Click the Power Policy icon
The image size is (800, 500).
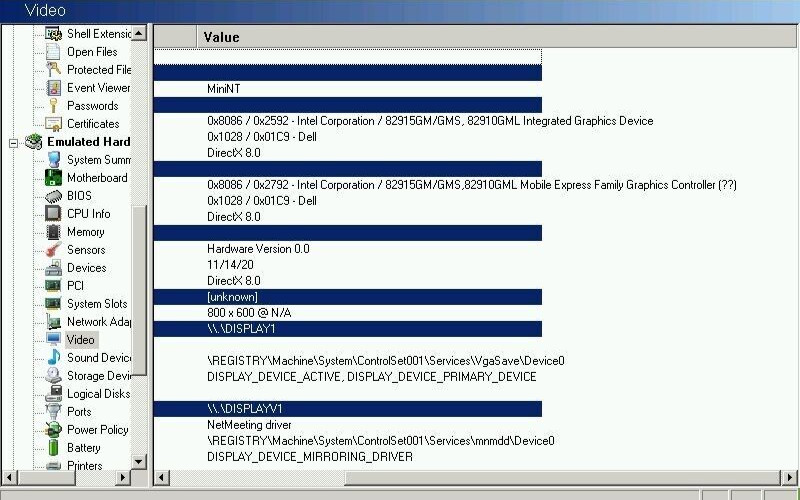pos(53,430)
